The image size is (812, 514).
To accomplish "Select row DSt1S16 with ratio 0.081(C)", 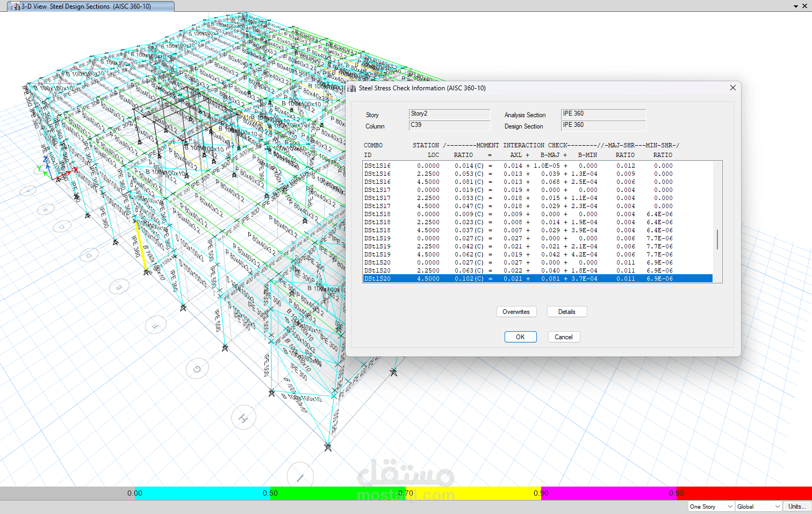I will [538, 182].
